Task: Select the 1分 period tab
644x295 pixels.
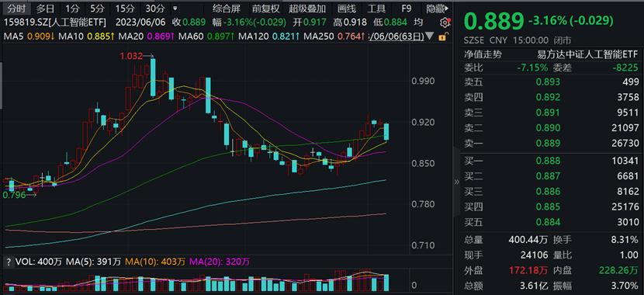Action: pyautogui.click(x=72, y=8)
